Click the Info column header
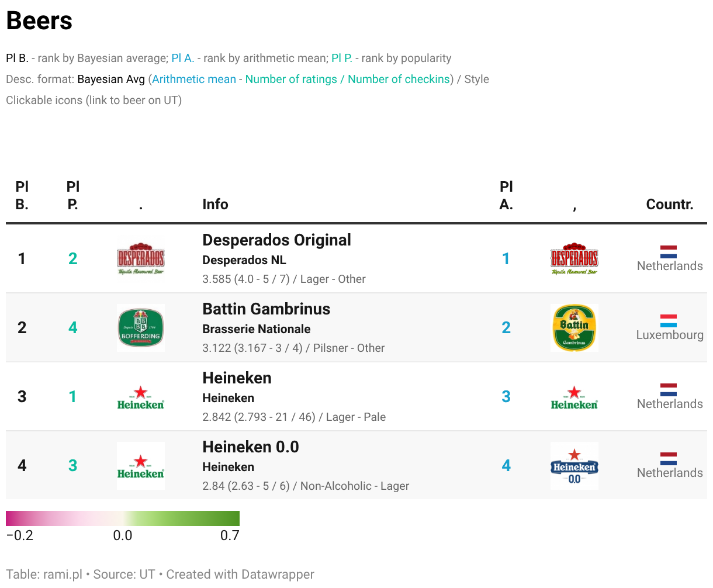 pos(215,205)
